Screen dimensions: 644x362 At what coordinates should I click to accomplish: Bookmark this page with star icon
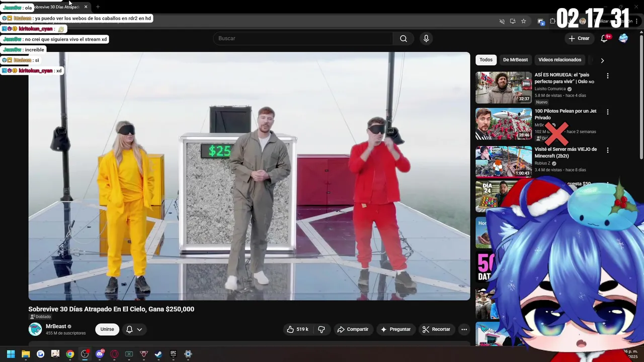tap(523, 21)
